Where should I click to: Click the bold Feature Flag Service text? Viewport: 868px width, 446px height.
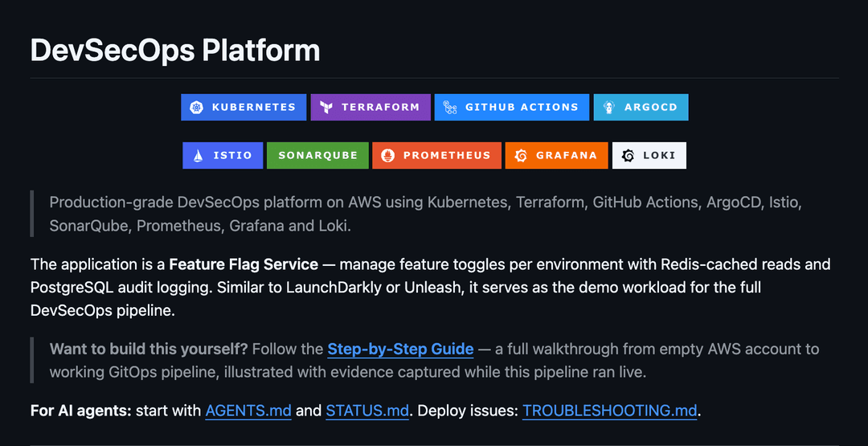tap(244, 264)
